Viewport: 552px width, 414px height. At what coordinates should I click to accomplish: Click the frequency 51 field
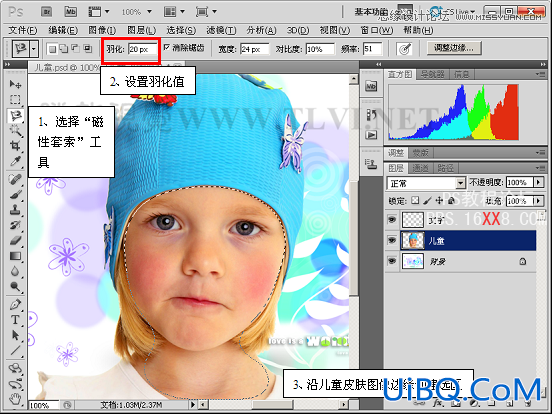373,49
